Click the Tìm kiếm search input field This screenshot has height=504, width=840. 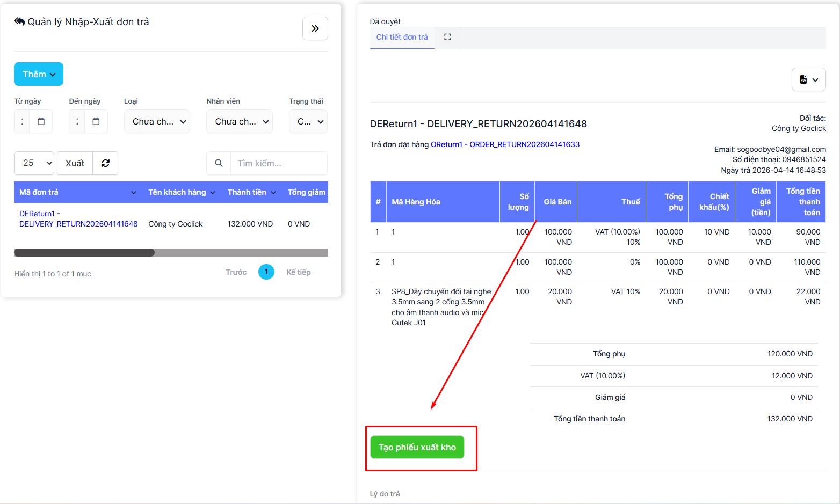point(278,163)
